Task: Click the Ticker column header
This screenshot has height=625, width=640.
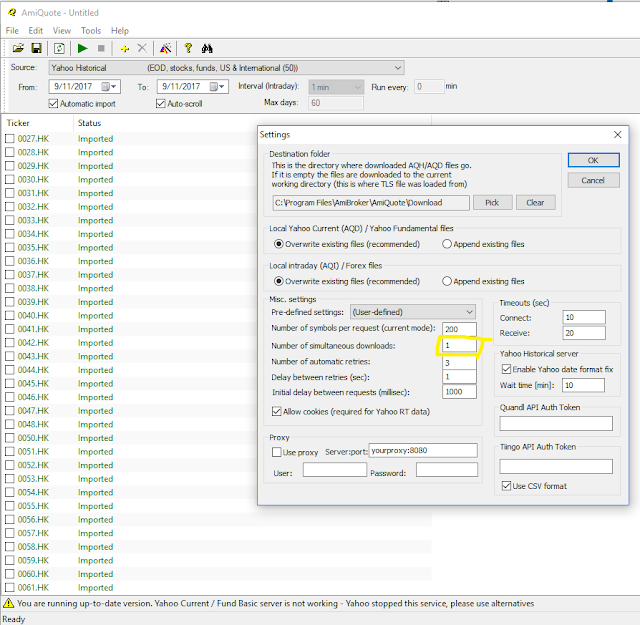Action: pyautogui.click(x=38, y=123)
